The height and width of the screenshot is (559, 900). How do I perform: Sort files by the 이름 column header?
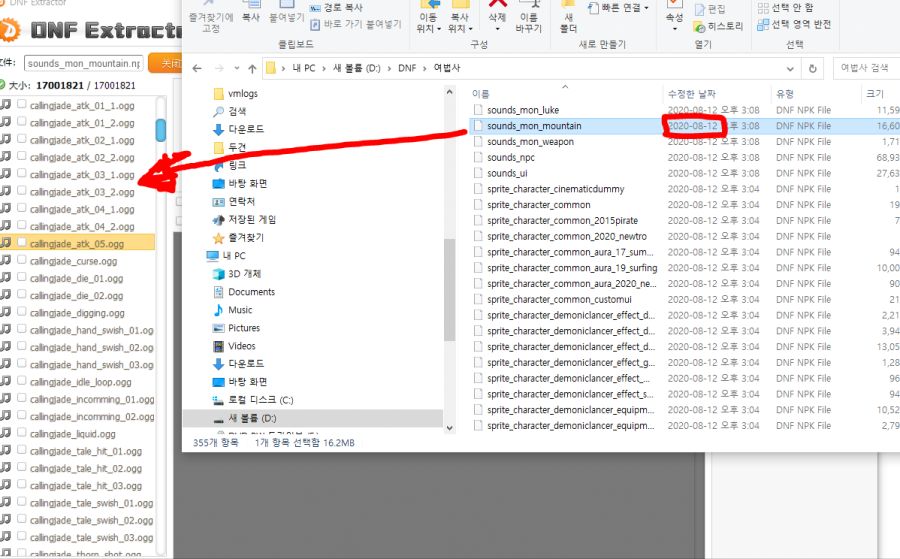click(480, 94)
